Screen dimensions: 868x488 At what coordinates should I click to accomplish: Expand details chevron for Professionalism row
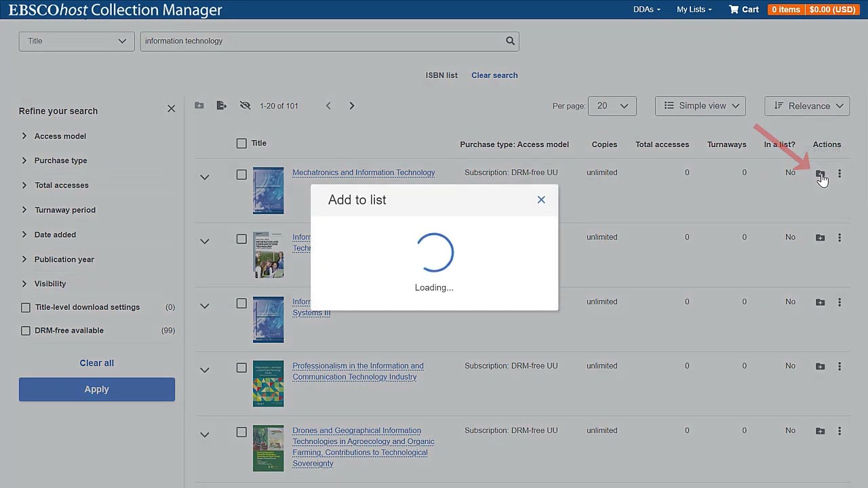[x=204, y=370]
